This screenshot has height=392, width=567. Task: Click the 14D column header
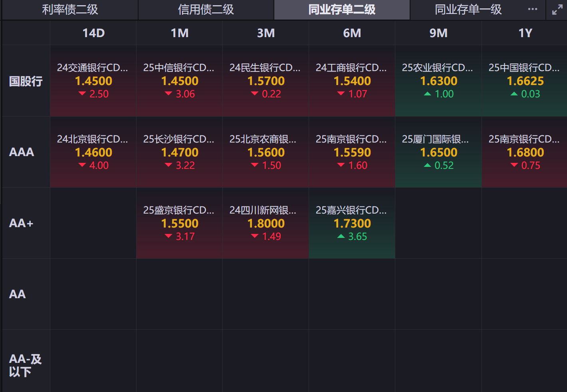93,33
